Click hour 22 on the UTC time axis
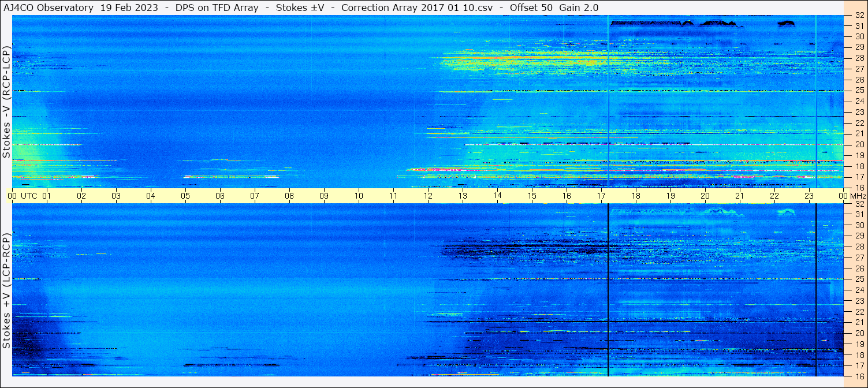868x388 pixels. pos(774,196)
